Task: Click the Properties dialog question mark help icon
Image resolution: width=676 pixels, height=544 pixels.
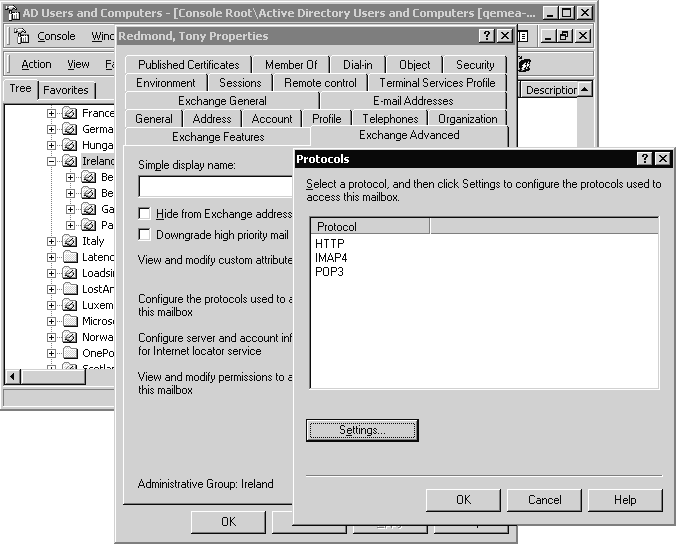Action: click(x=486, y=36)
